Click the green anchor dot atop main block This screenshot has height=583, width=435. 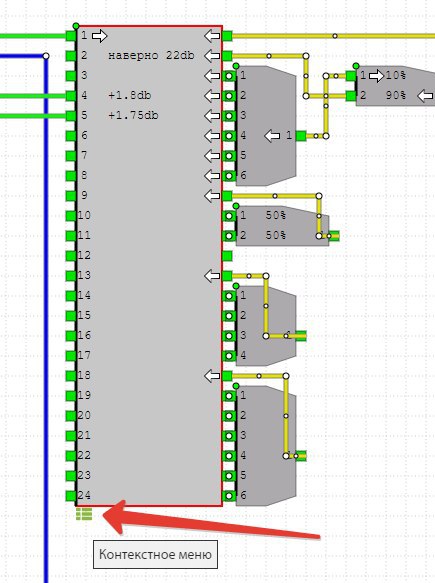pyautogui.click(x=76, y=26)
